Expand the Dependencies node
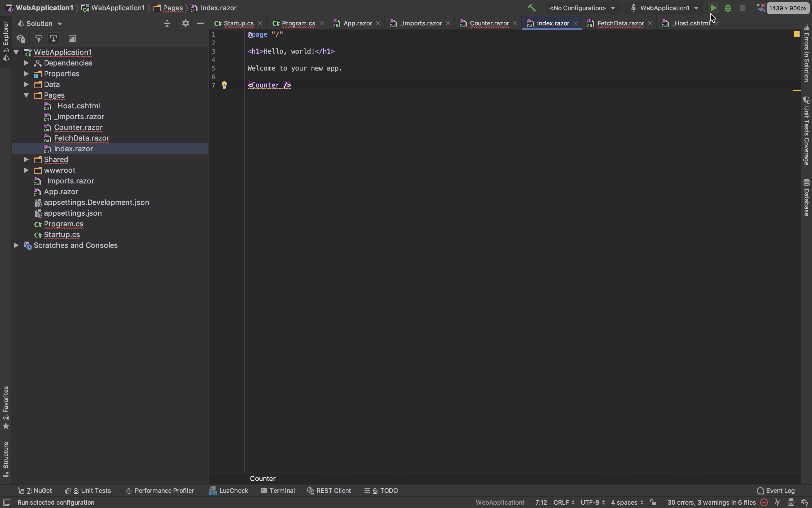This screenshot has width=812, height=508. [26, 63]
